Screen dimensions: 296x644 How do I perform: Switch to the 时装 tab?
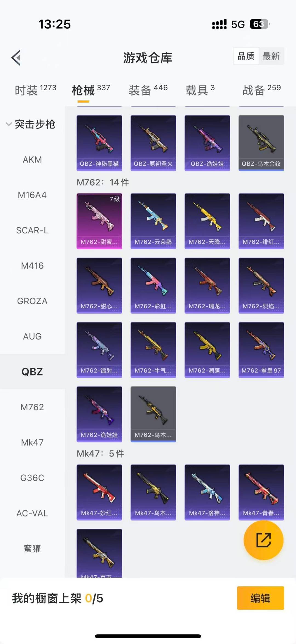click(x=35, y=90)
